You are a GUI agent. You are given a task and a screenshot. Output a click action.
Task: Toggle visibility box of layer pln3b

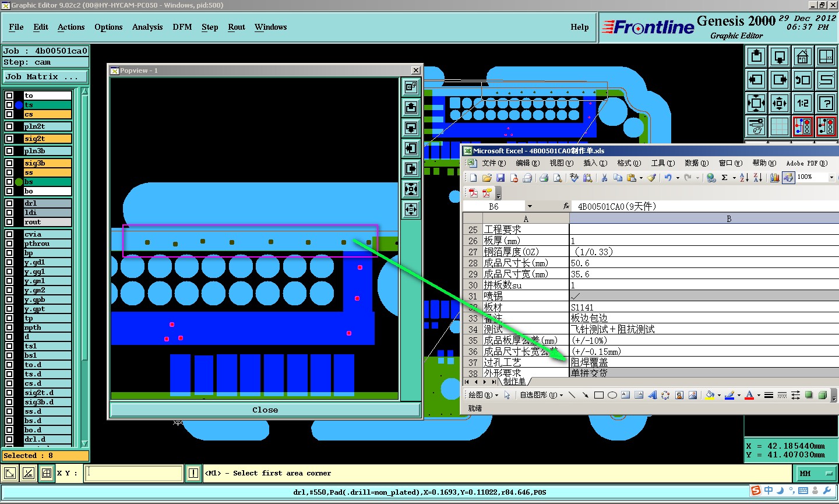pyautogui.click(x=9, y=151)
